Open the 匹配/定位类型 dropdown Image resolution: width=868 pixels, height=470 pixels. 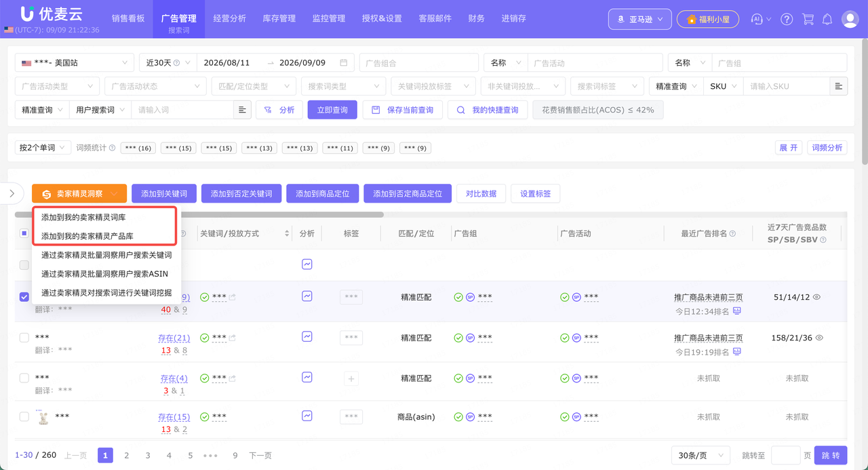point(254,86)
